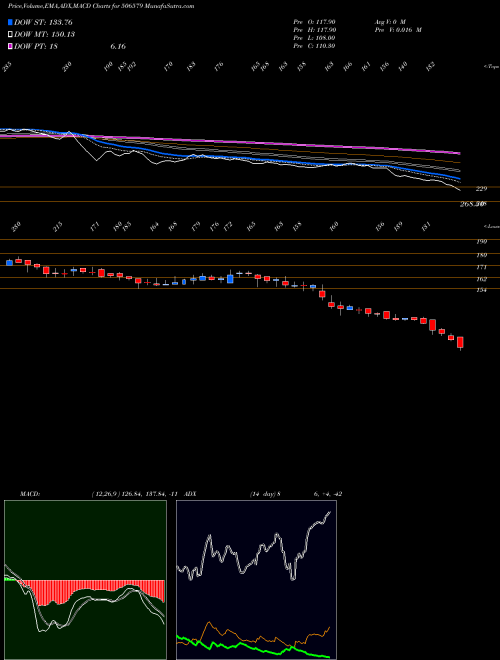Viewport: 500px width, 660px height.
Task: Click the 'DOW MT: 150.13' legend text
Action: coord(45,34)
